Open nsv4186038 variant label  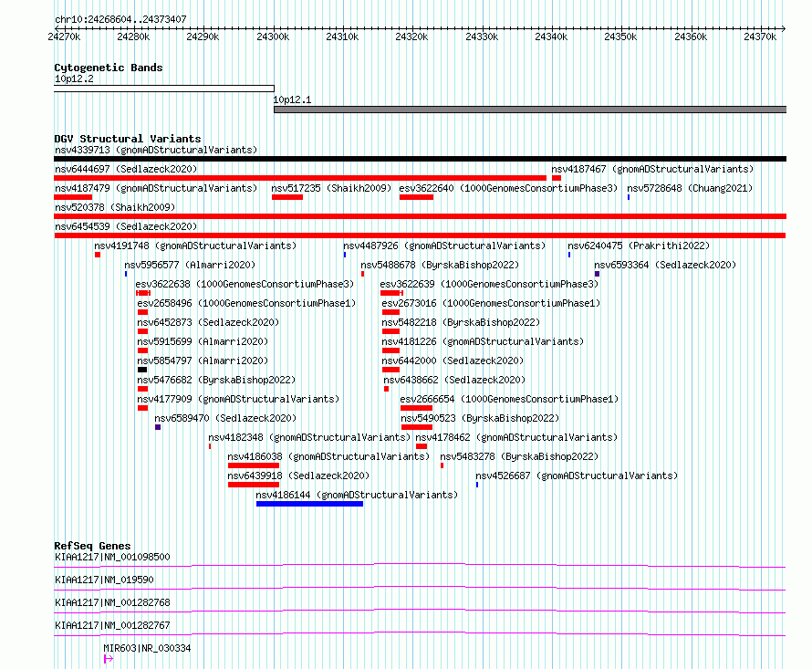click(328, 456)
